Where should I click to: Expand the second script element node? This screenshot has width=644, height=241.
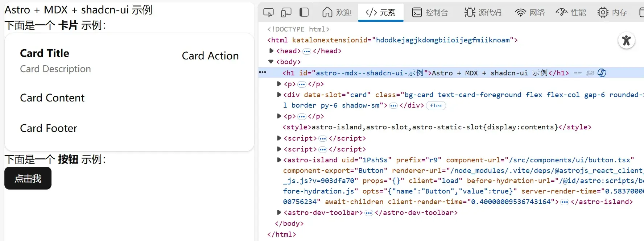coord(279,149)
